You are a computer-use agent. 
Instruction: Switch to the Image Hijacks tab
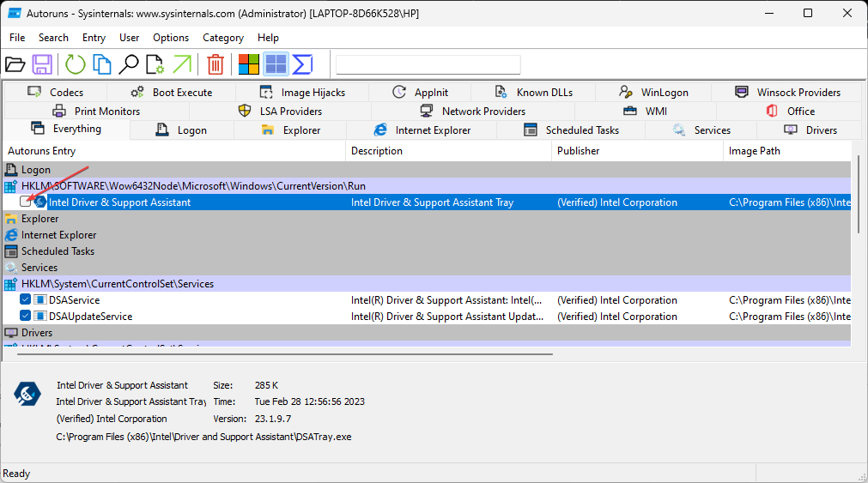point(302,93)
